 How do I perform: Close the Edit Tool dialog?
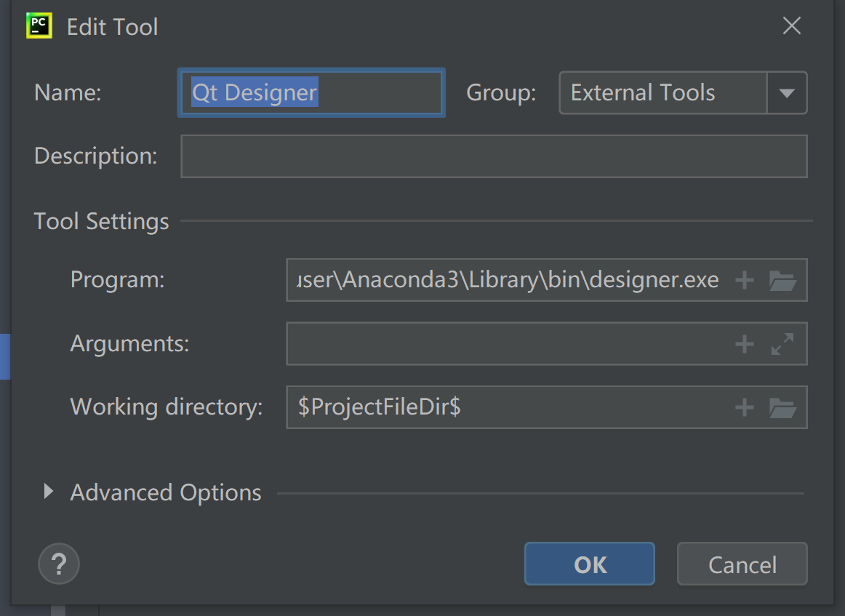pos(791,27)
